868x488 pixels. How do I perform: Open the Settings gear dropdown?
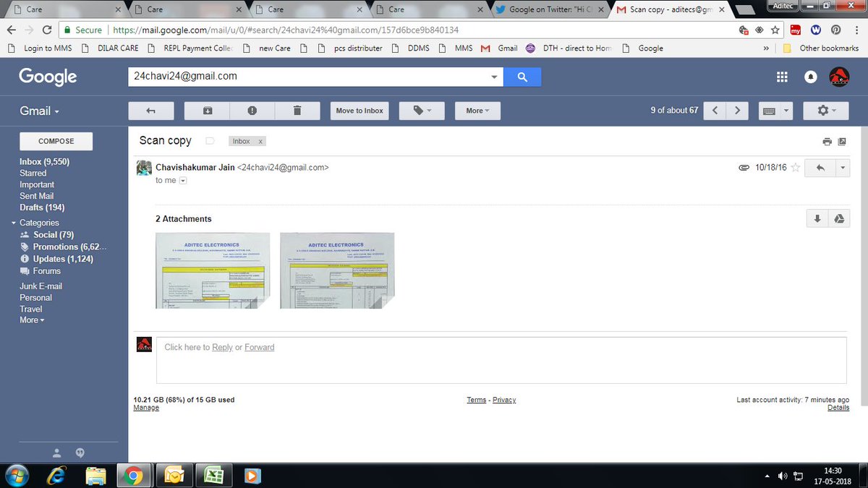pyautogui.click(x=826, y=111)
